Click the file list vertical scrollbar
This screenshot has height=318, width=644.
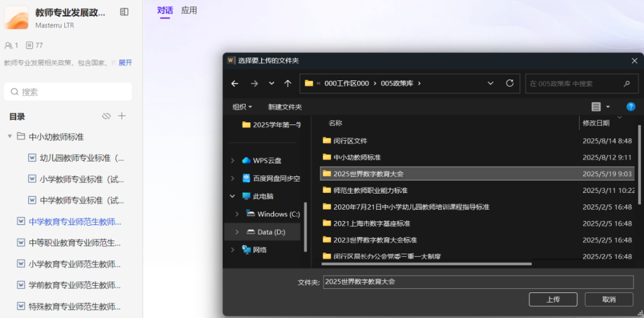(639, 165)
